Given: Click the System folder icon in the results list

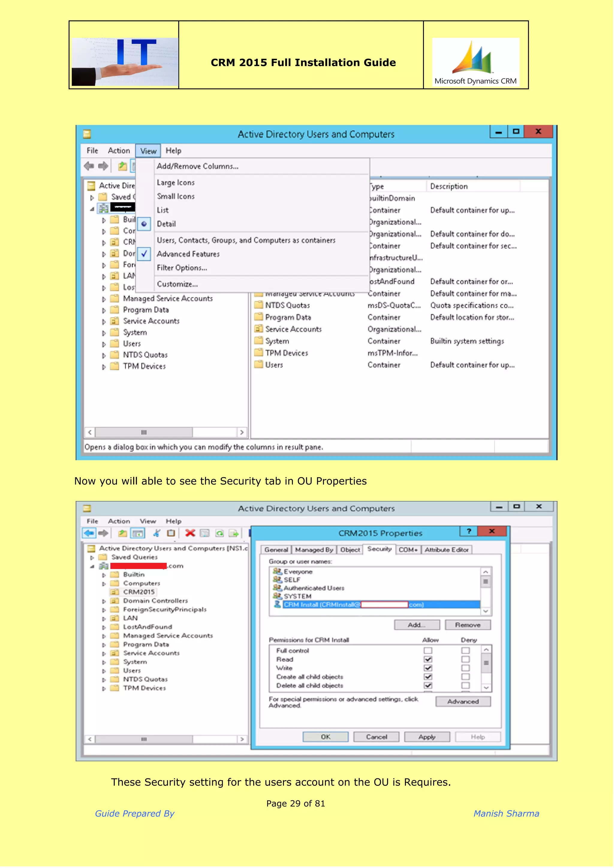Looking at the screenshot, I should (x=259, y=341).
